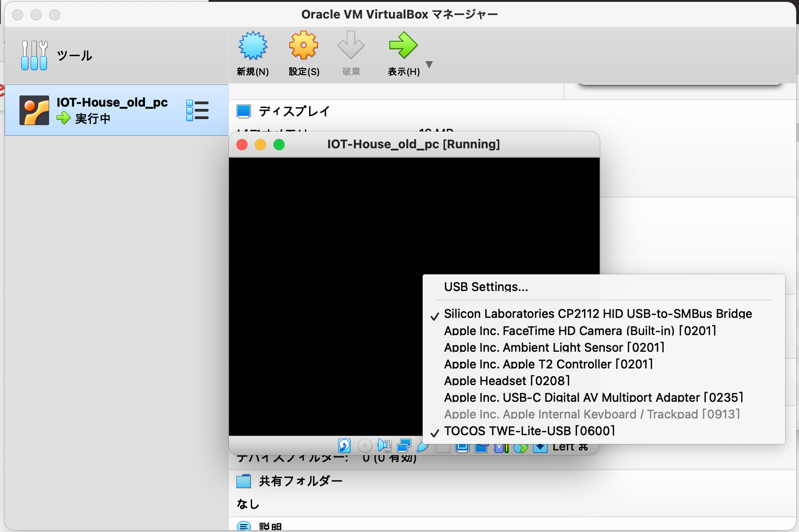The width and height of the screenshot is (799, 532).
Task: Click the 実行中 running status arrow icon
Action: 63,118
